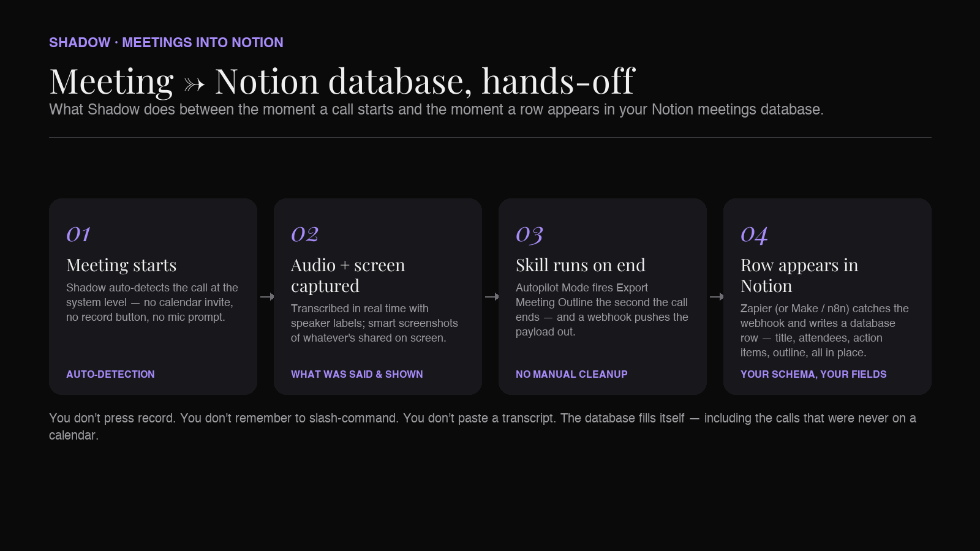Click the 'YOUR SCHEMA, YOUR FIELDS' tag
This screenshot has height=551, width=980.
[x=813, y=374]
